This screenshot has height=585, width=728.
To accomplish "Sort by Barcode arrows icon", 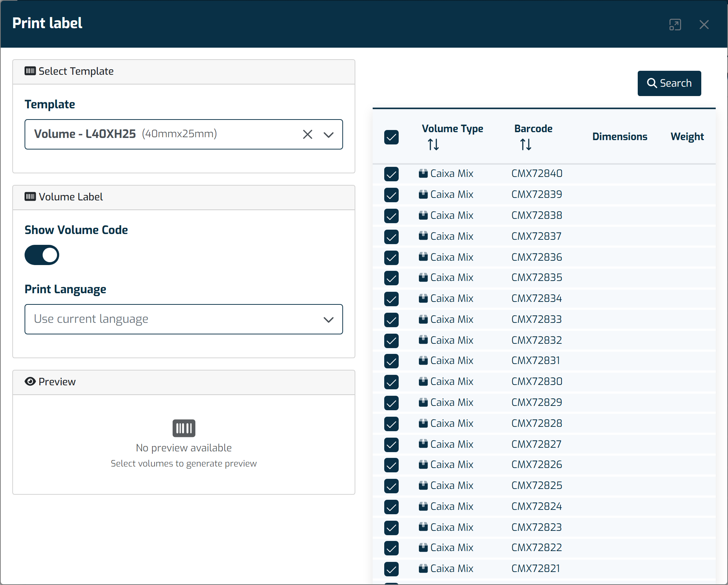I will point(526,144).
